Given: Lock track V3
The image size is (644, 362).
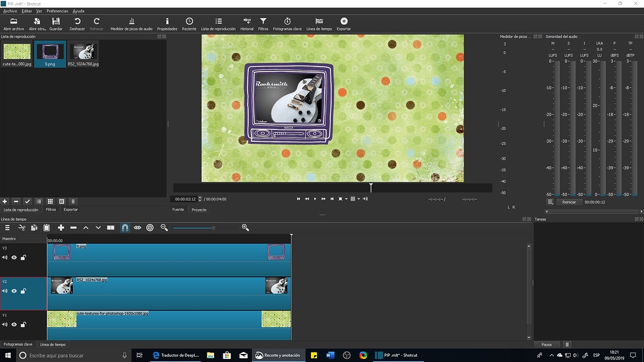Looking at the screenshot, I should [x=24, y=258].
